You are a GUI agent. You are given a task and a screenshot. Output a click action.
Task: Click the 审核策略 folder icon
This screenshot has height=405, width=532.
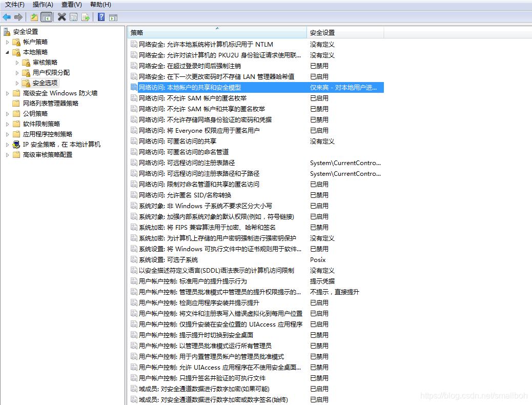pyautogui.click(x=26, y=63)
